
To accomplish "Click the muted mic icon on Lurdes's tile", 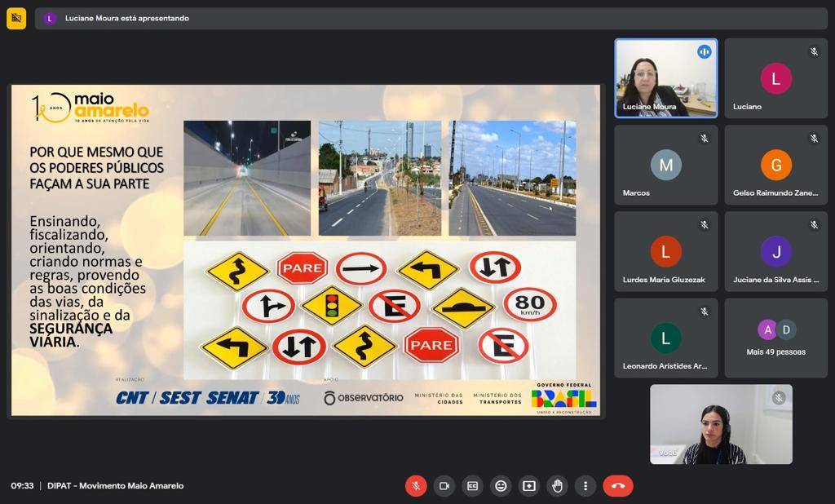I will click(x=704, y=225).
